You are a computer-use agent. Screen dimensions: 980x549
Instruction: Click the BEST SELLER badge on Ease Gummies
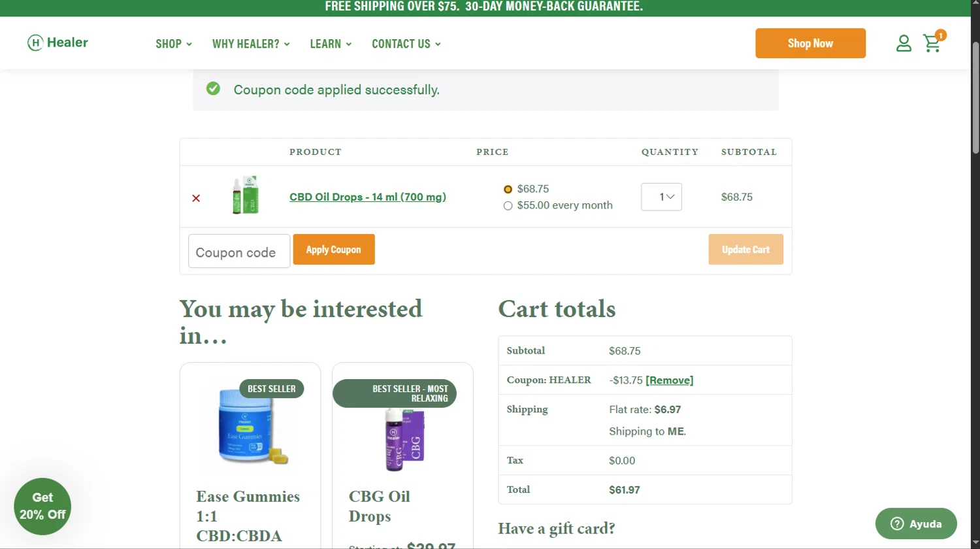click(271, 389)
